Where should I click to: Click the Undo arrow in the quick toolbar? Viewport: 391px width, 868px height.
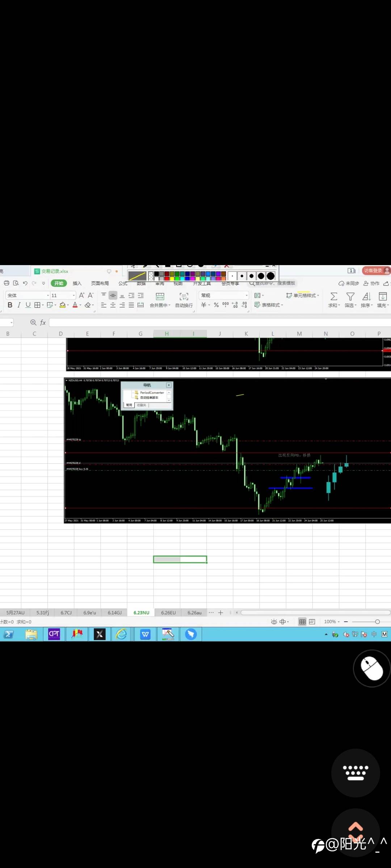(x=25, y=283)
